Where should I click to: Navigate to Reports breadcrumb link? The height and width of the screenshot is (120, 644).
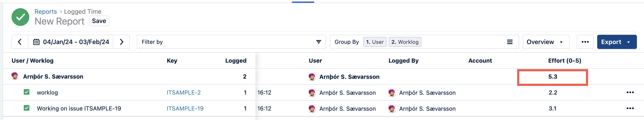pyautogui.click(x=46, y=12)
